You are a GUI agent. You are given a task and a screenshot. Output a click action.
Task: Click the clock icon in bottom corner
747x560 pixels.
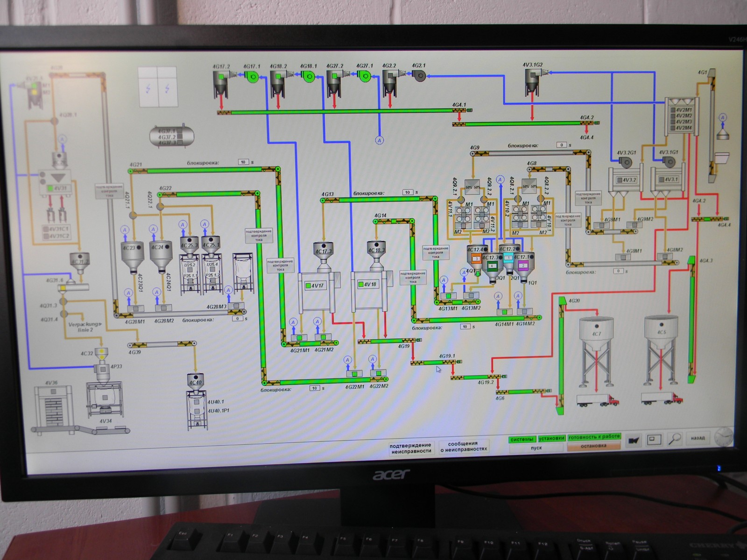(x=724, y=438)
